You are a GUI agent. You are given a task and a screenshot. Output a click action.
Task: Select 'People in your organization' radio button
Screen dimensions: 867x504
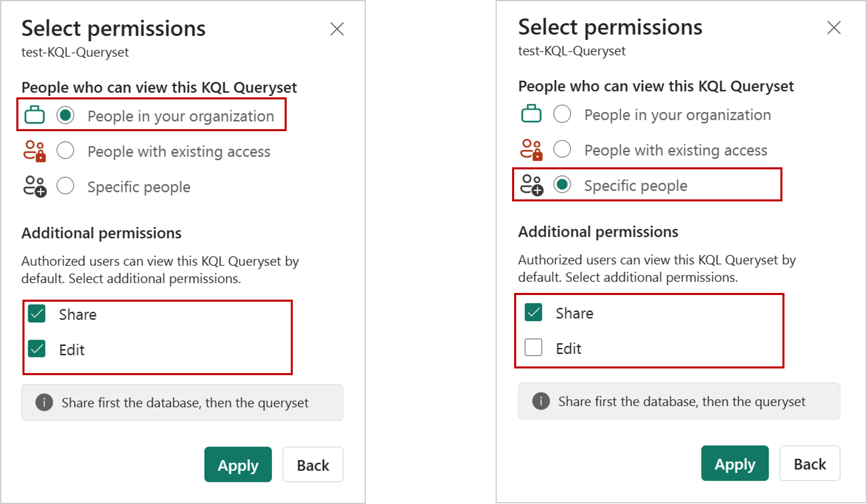coord(66,115)
